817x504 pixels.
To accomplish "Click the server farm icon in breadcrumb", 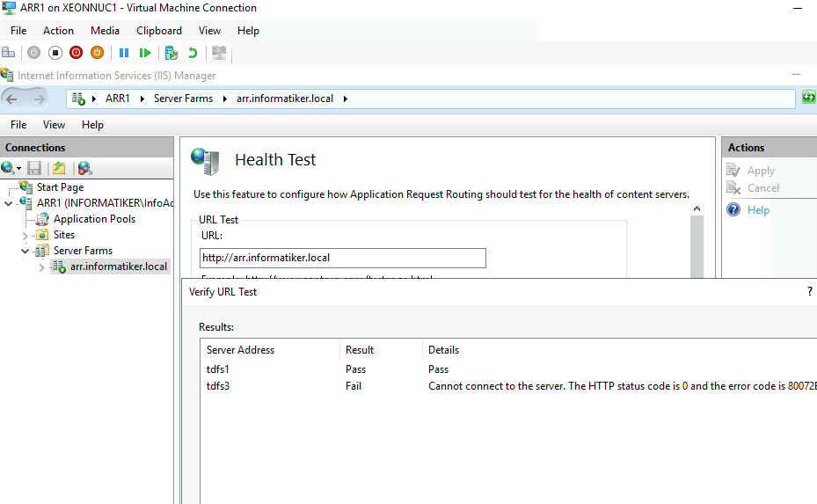I will pyautogui.click(x=78, y=99).
